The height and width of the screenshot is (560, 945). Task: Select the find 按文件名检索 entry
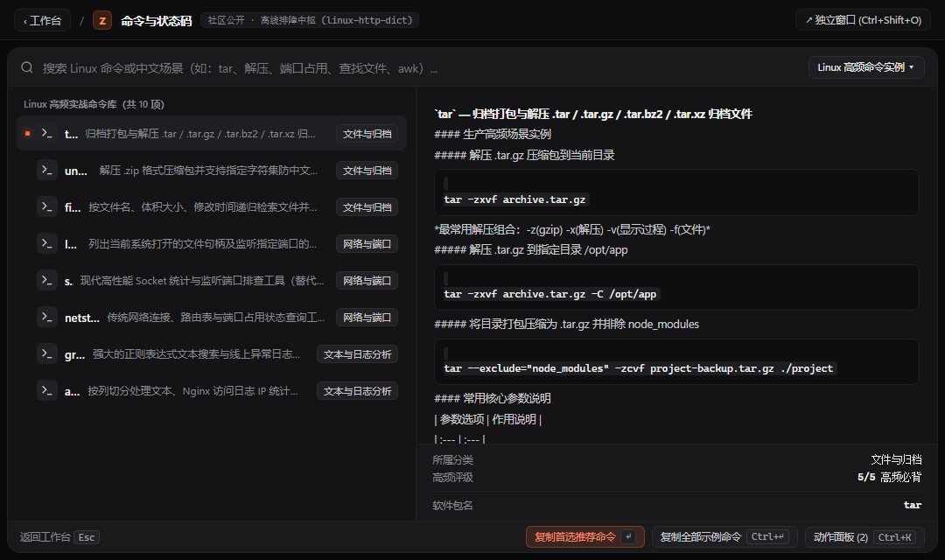(x=212, y=206)
